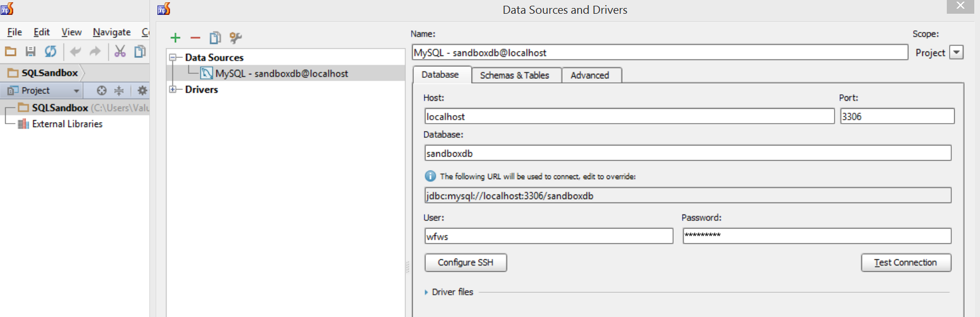Click the info icon beside URL note
Screen dimensions: 980x317
click(430, 176)
